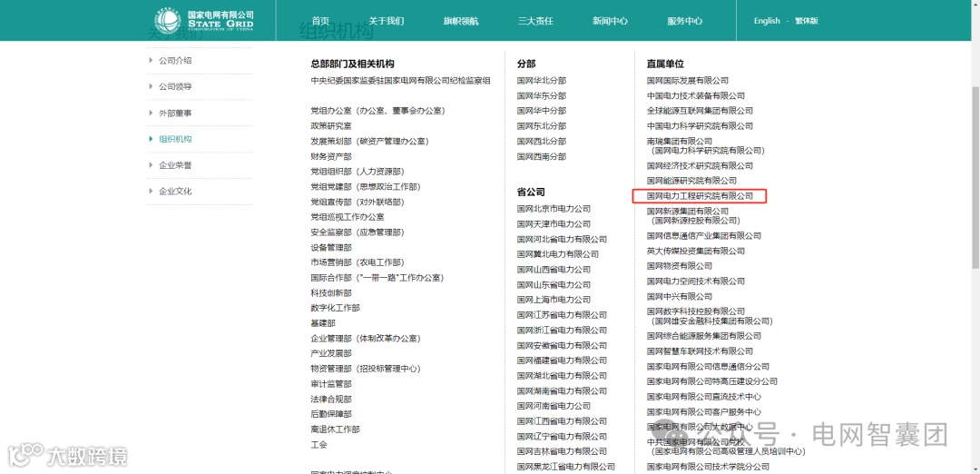This screenshot has height=474, width=980.
Task: Click the State Grid logo
Action: point(204,21)
